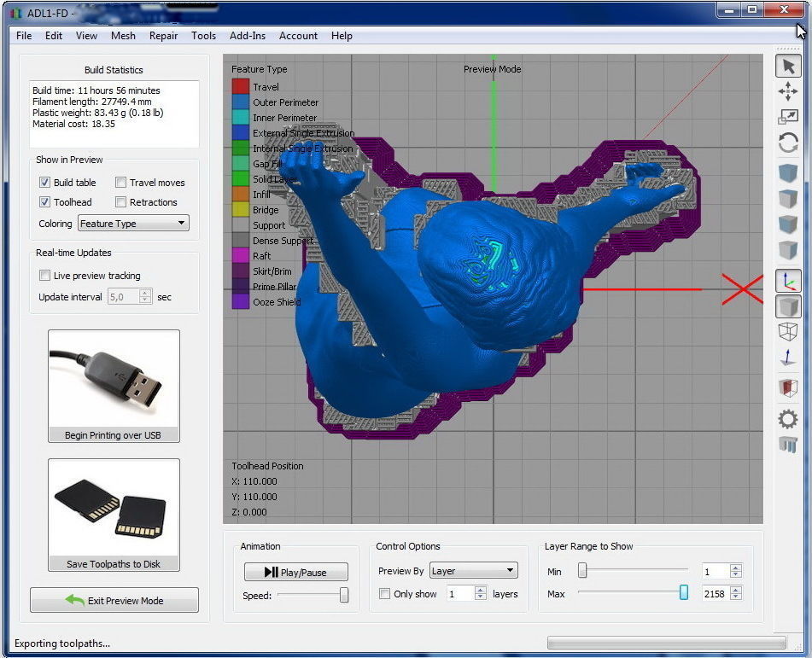812x658 pixels.
Task: Toggle the surface normals display icon
Action: pyautogui.click(x=787, y=358)
